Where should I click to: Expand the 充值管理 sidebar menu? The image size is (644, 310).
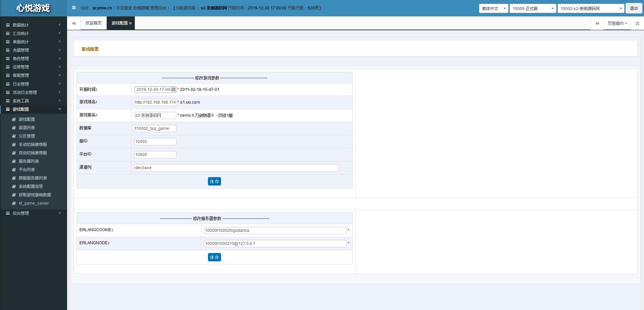(x=21, y=50)
